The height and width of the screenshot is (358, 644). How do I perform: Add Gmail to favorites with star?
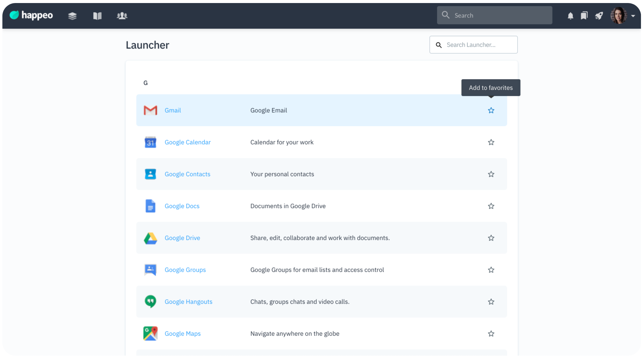tap(491, 111)
